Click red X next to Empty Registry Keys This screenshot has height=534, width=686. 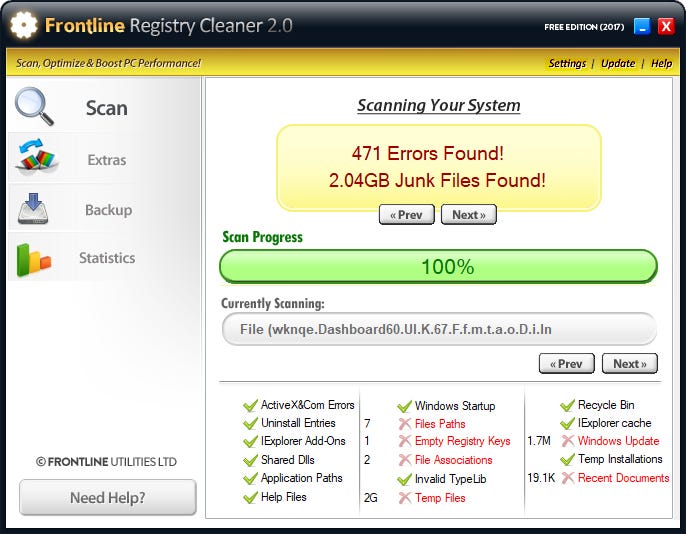[x=405, y=441]
